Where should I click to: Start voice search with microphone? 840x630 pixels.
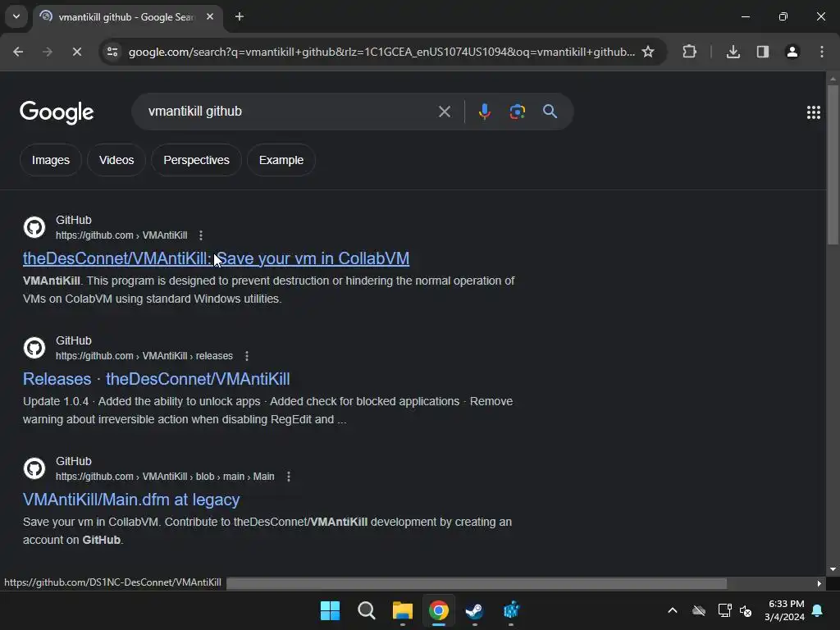tap(484, 112)
